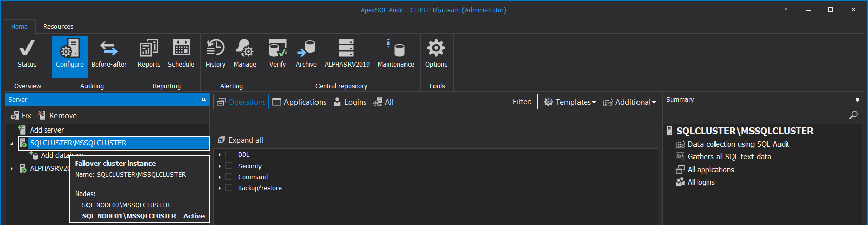The image size is (868, 225).
Task: Expand the DDL operations group
Action: [x=220, y=154]
